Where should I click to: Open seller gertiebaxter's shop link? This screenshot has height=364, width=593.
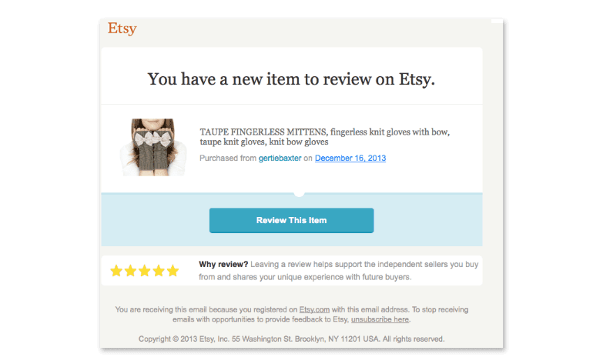pyautogui.click(x=280, y=159)
